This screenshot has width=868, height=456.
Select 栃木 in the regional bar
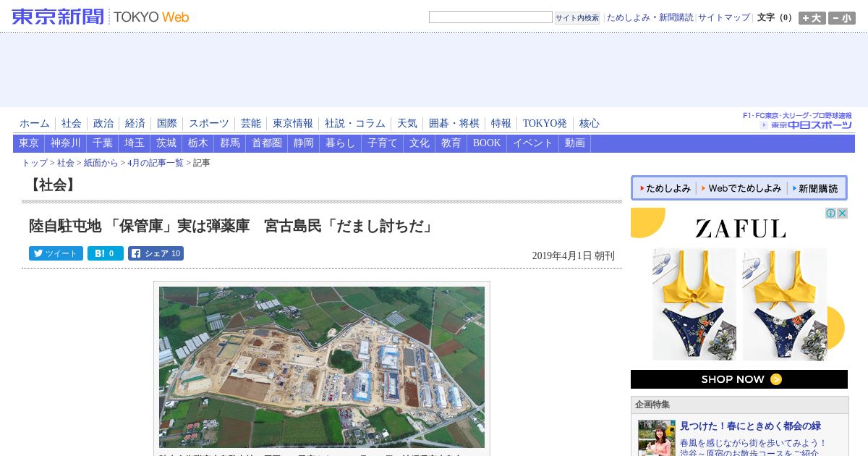pos(198,143)
